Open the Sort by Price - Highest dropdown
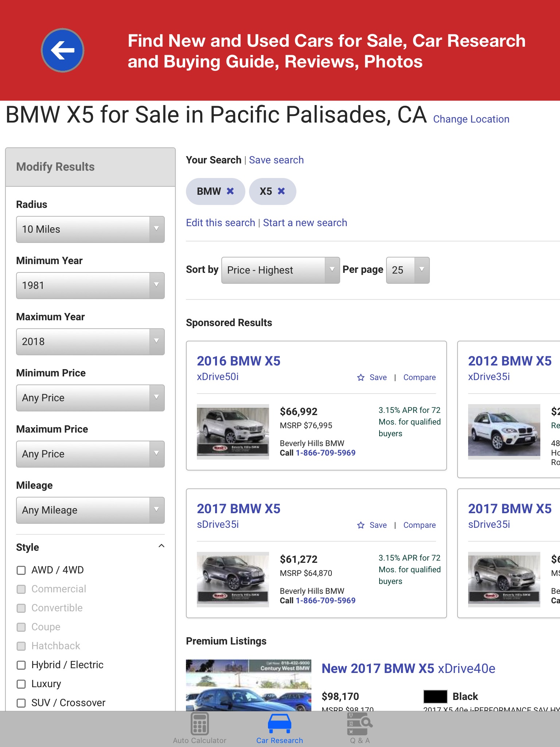This screenshot has width=560, height=747. click(x=280, y=270)
